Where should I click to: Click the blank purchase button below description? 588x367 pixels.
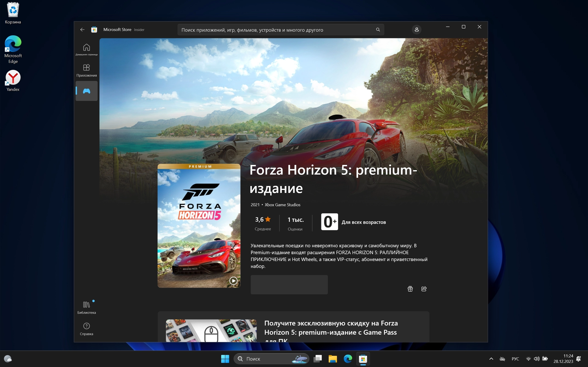[289, 284]
